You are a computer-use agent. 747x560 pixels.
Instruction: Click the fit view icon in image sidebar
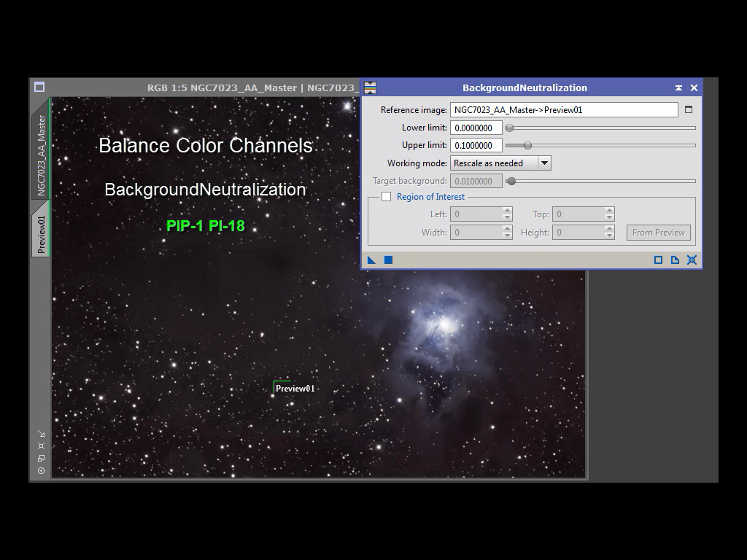pyautogui.click(x=41, y=446)
